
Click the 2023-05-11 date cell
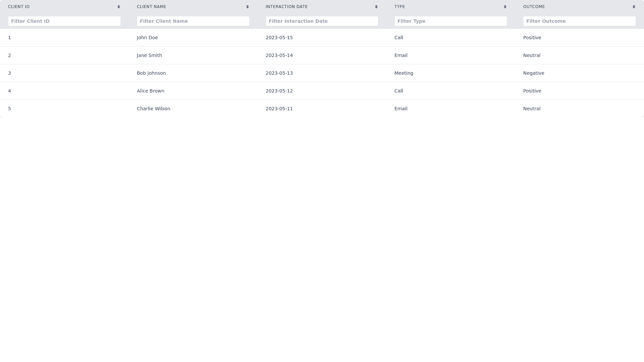tap(279, 109)
